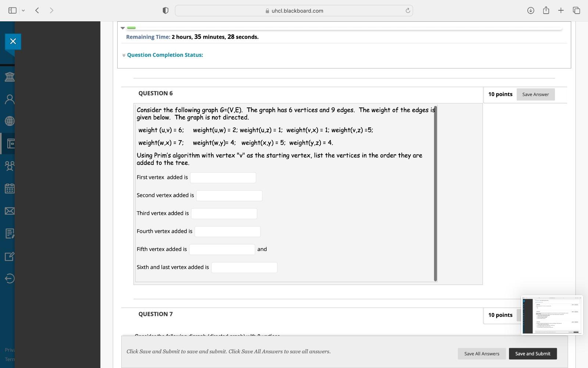Click the Fifth vertex added input field
This screenshot has width=588, height=368.
tap(222, 250)
